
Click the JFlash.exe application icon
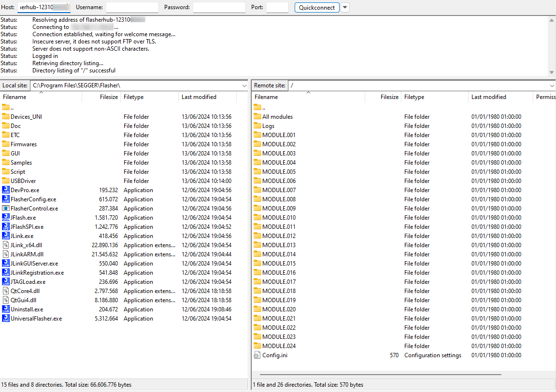(x=6, y=218)
